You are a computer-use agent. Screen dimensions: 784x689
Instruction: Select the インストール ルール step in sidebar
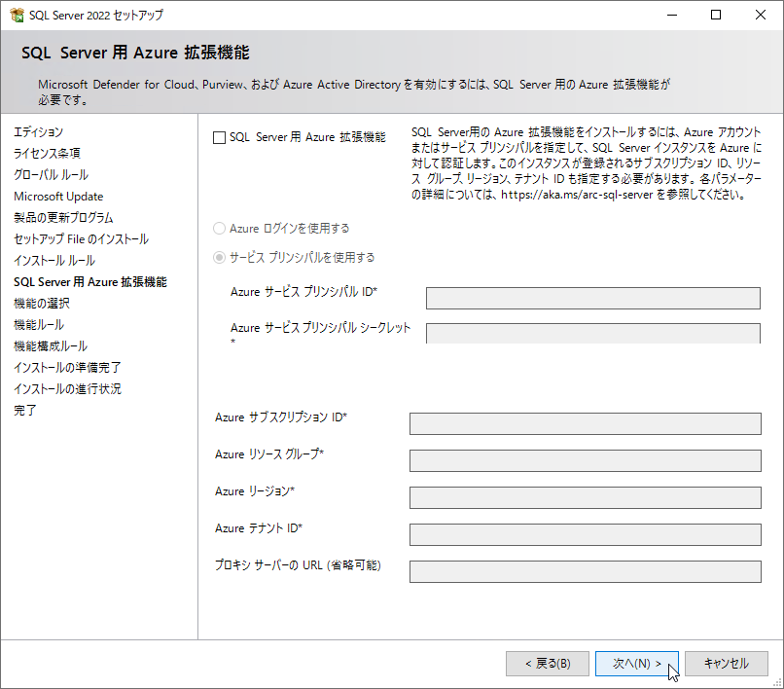(54, 261)
